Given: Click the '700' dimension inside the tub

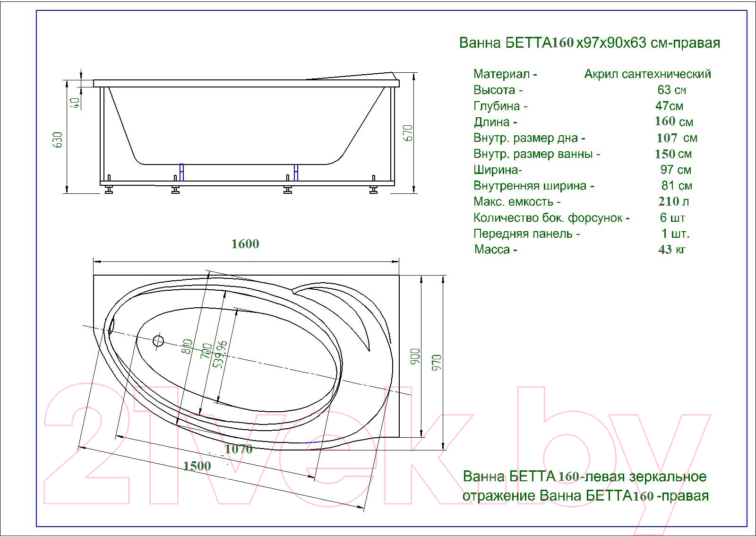Looking at the screenshot, I should [206, 351].
